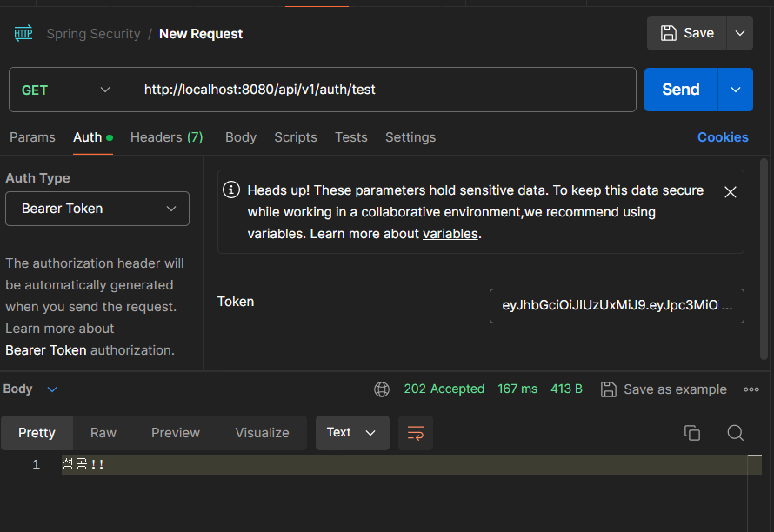Click the request URL field
This screenshot has width=774, height=532.
pos(383,90)
